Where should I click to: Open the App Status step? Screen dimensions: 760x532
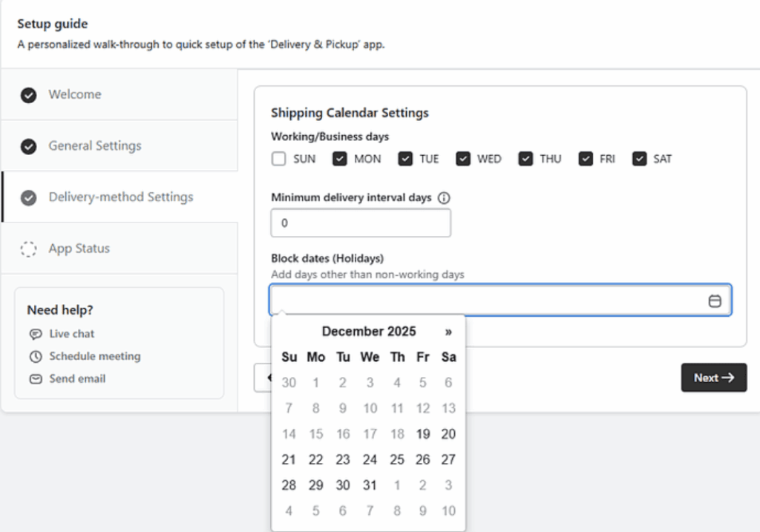(79, 249)
